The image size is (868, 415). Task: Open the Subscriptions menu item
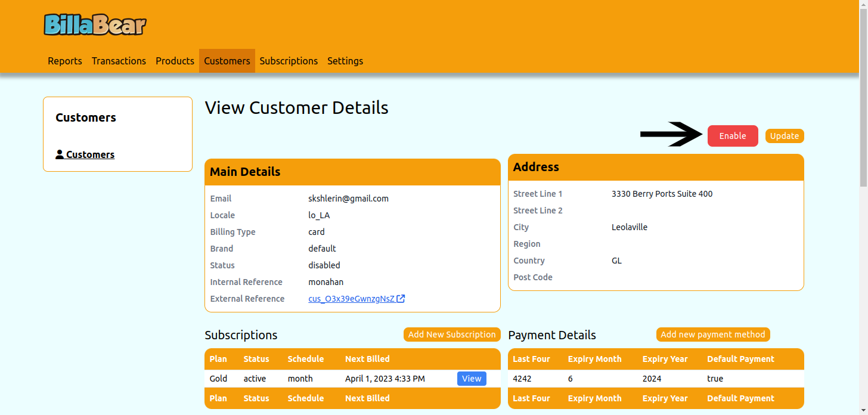pyautogui.click(x=289, y=61)
